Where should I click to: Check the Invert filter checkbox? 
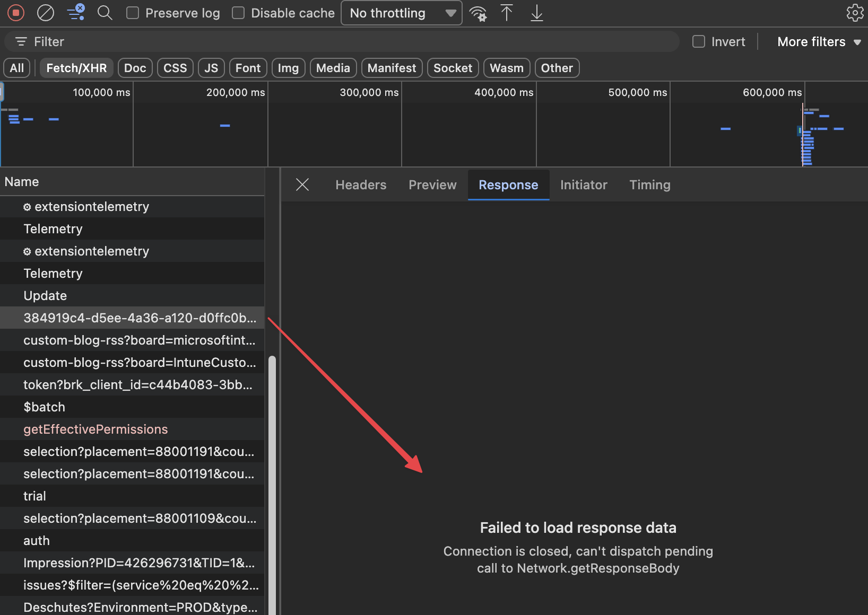699,41
